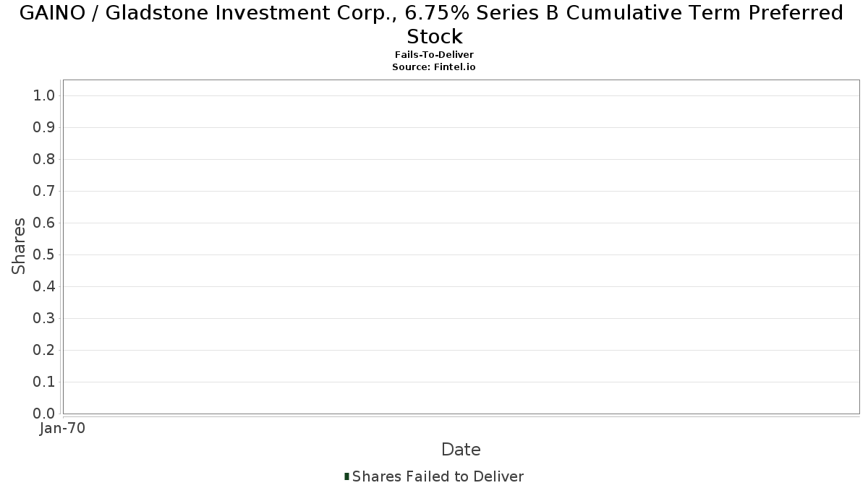Click the 0.4 y-axis tick label
868x488 pixels.
pos(44,286)
